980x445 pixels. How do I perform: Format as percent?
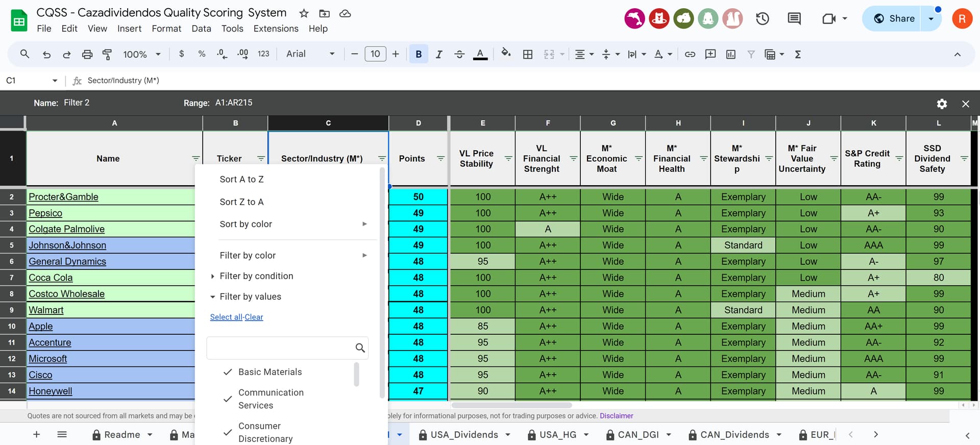click(x=202, y=54)
